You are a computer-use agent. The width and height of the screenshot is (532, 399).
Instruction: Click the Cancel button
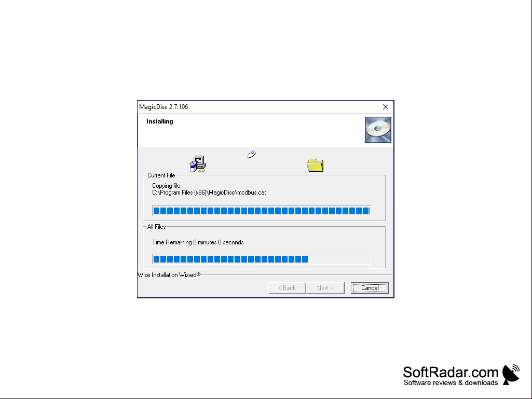(370, 288)
